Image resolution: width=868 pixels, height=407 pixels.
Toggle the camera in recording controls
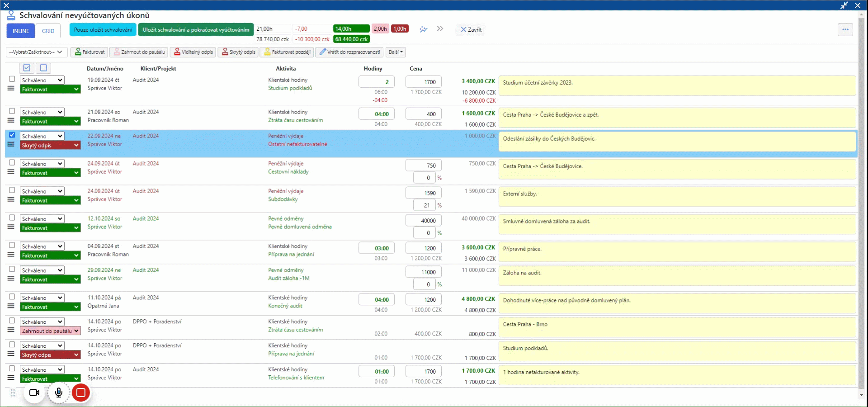(34, 393)
